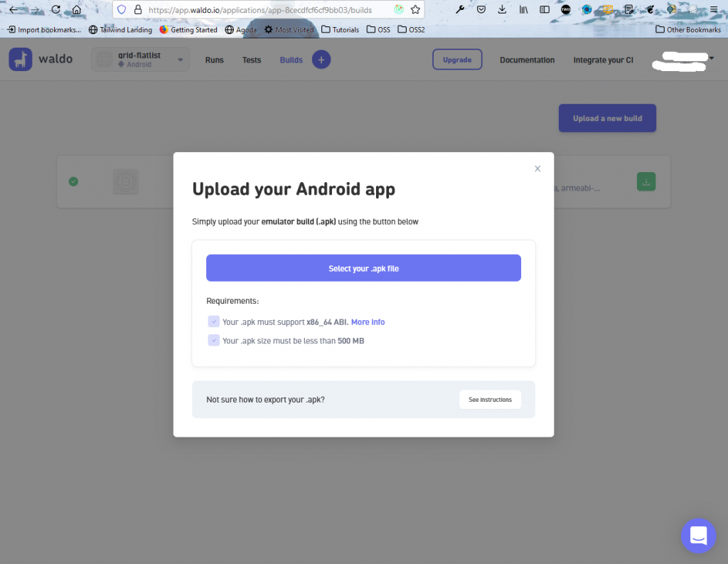
Task: Open the Tutorials bookmark folder
Action: tap(341, 30)
